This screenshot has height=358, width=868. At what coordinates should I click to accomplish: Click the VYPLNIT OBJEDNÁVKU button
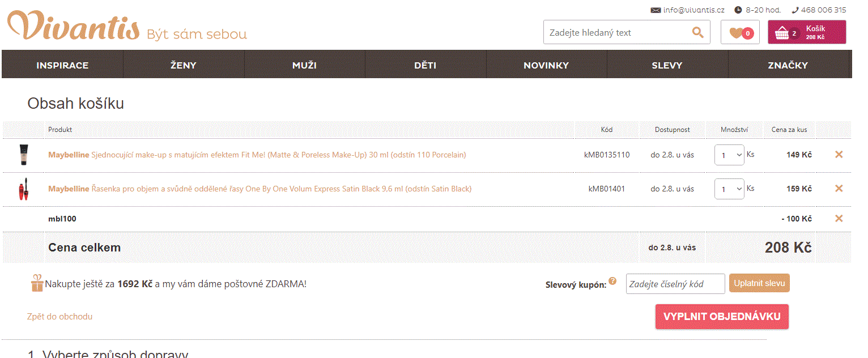click(x=722, y=317)
